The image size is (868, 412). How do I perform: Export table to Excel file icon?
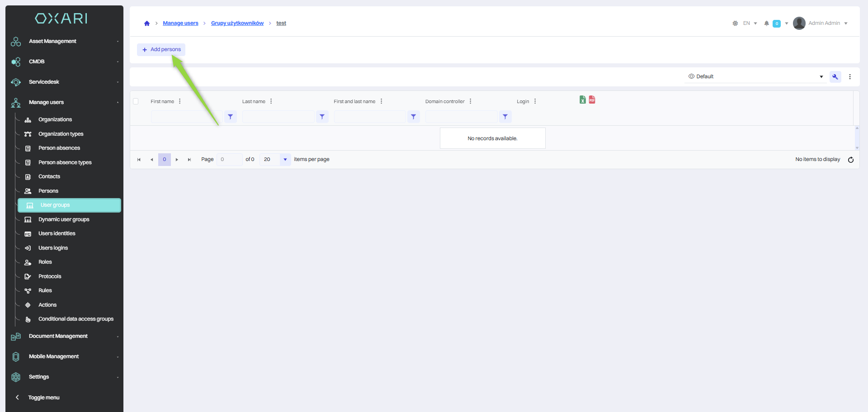pyautogui.click(x=582, y=100)
